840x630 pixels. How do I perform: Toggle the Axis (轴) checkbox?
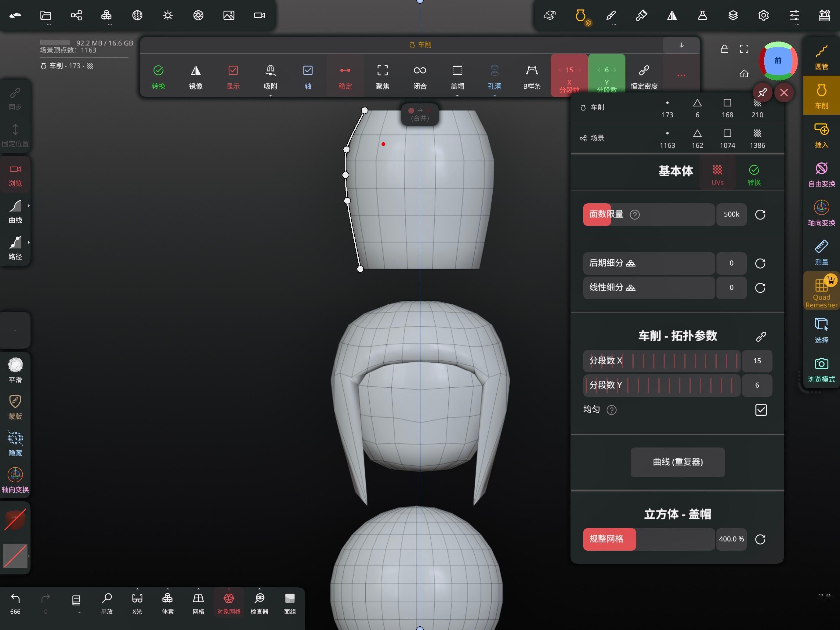pyautogui.click(x=308, y=77)
